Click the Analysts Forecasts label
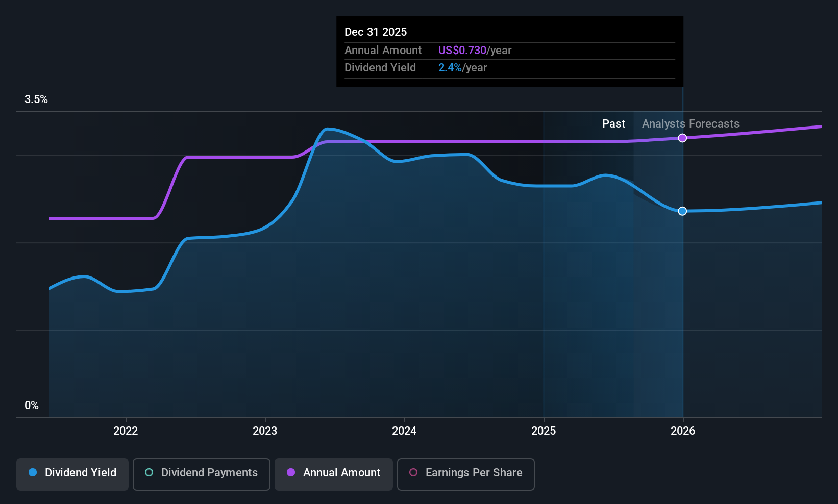 [x=691, y=124]
